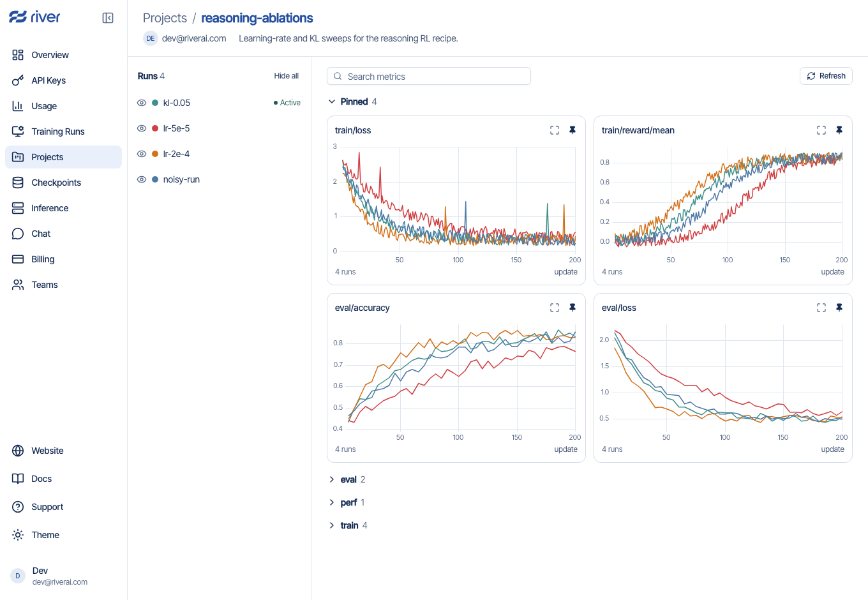Image resolution: width=868 pixels, height=600 pixels.
Task: Toggle visibility of noisy-run
Action: pos(142,179)
